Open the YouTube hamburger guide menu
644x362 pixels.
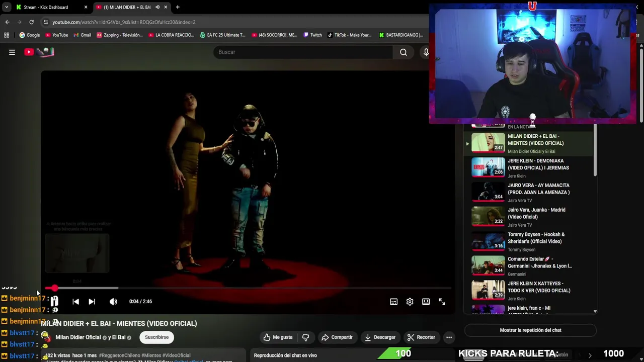tap(12, 52)
